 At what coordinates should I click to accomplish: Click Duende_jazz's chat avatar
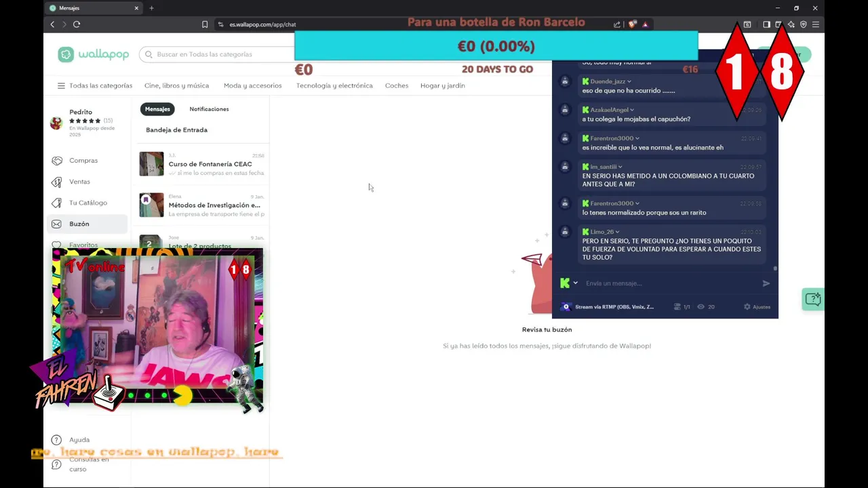565,81
